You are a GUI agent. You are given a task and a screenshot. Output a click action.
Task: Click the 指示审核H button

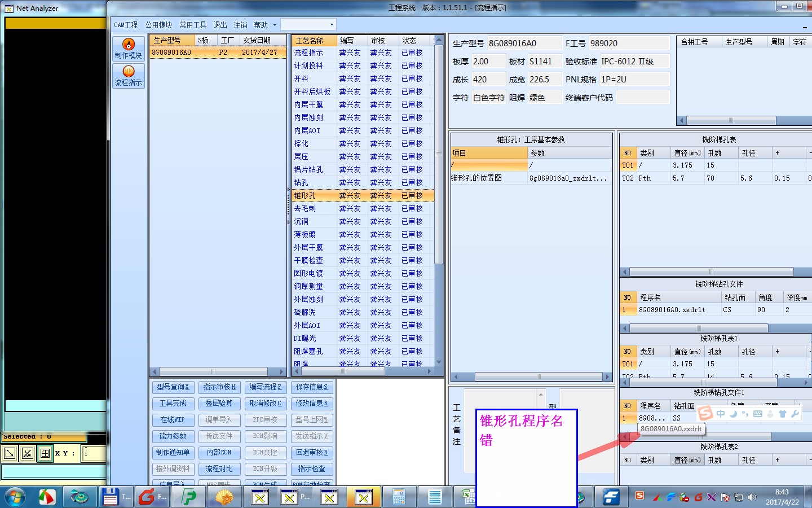pyautogui.click(x=219, y=387)
